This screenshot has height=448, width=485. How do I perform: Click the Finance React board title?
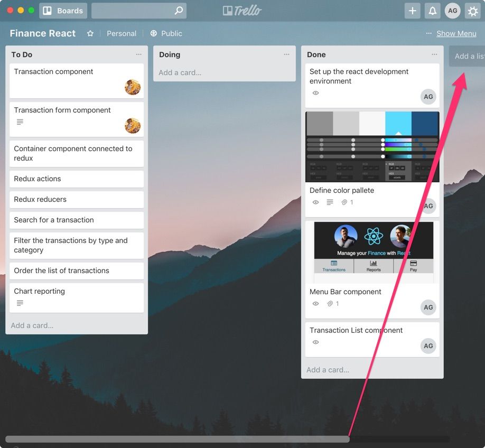[x=42, y=33]
